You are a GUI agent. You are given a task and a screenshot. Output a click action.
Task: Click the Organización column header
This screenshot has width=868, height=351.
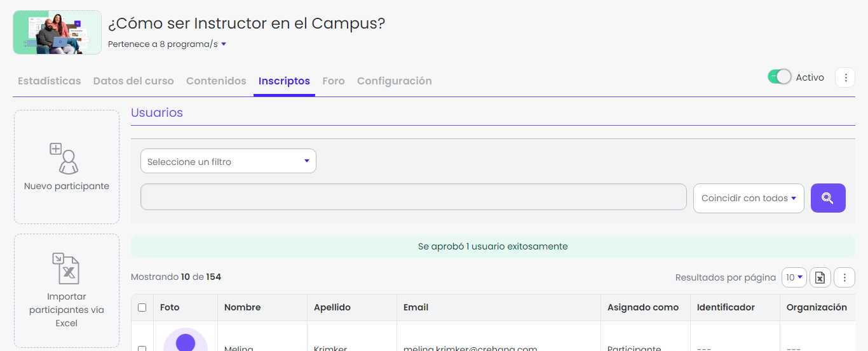pos(817,307)
